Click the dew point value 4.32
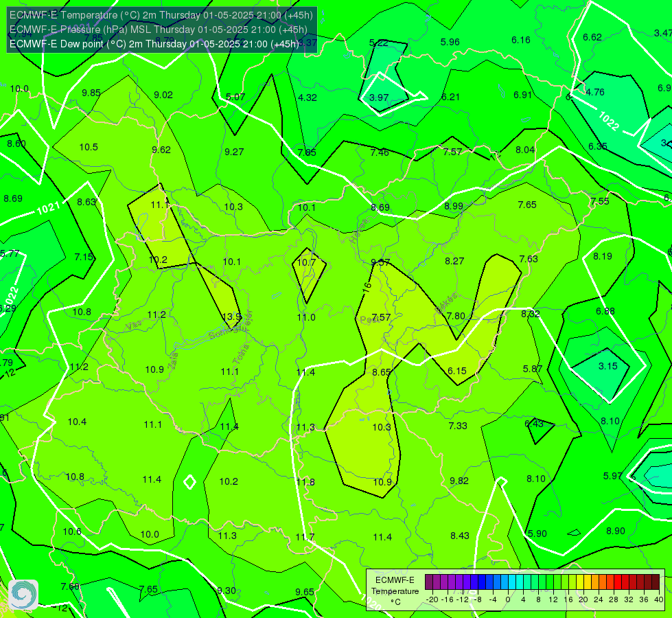The image size is (672, 618). click(x=308, y=98)
